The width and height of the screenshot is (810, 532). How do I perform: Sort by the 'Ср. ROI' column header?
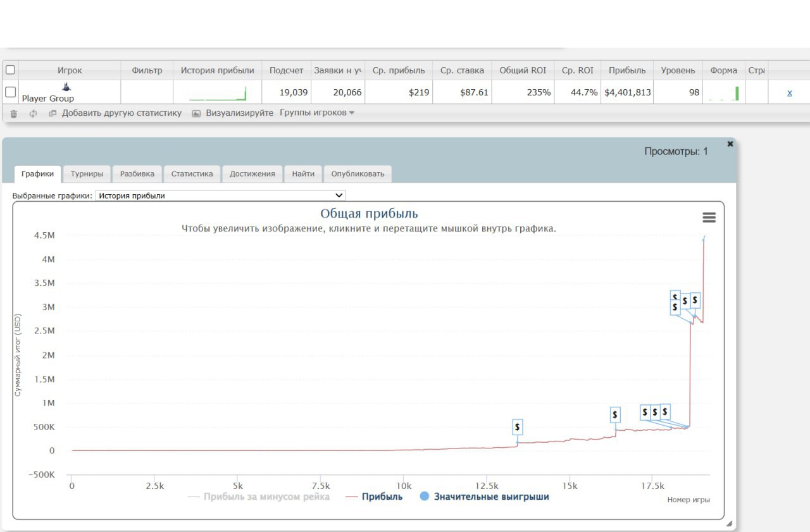click(x=578, y=70)
